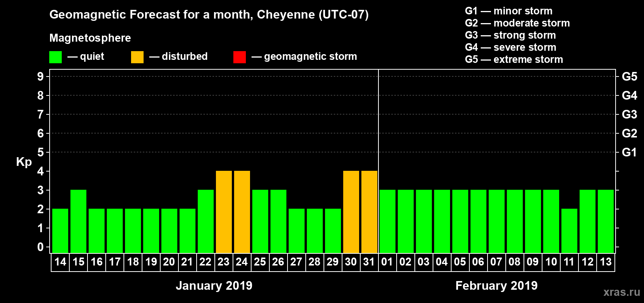Click the date label 27 on the axis
The width and height of the screenshot is (644, 303).
pyautogui.click(x=297, y=262)
